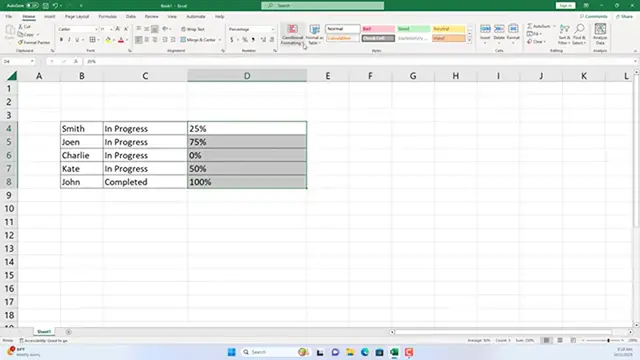This screenshot has height=360, width=640.
Task: Apply the Bad cell style
Action: (378, 29)
